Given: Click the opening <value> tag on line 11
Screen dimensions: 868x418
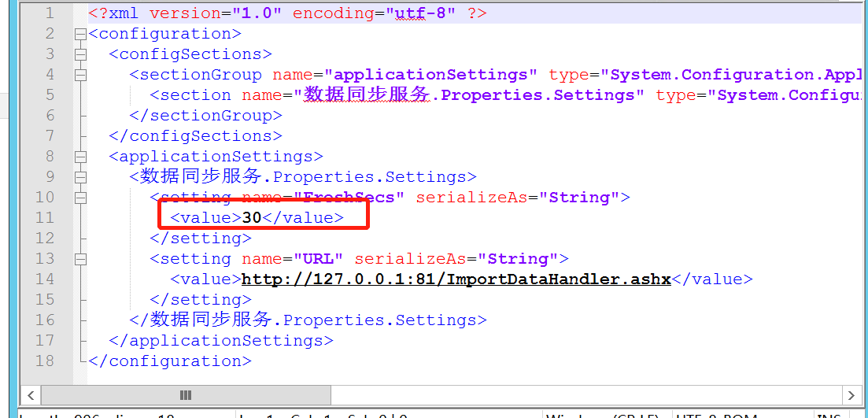Looking at the screenshot, I should tap(206, 218).
